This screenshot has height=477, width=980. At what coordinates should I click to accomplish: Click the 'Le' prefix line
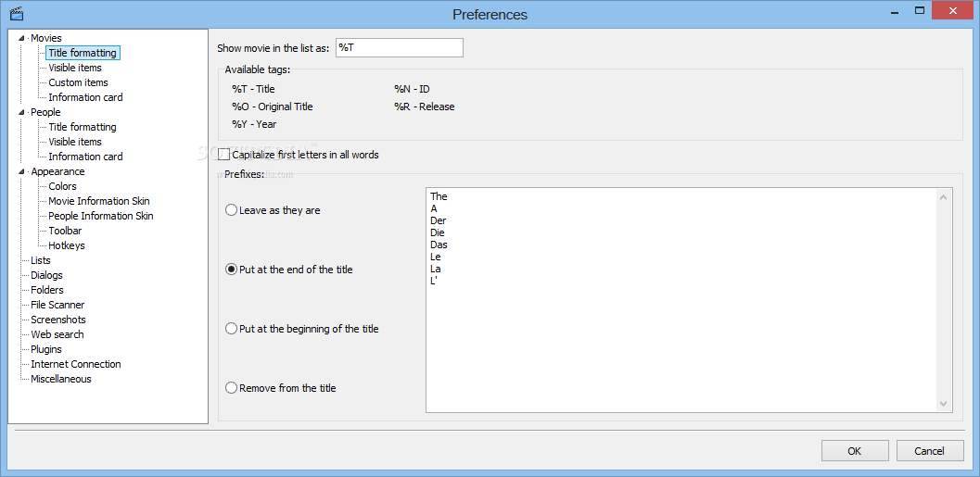tap(436, 257)
